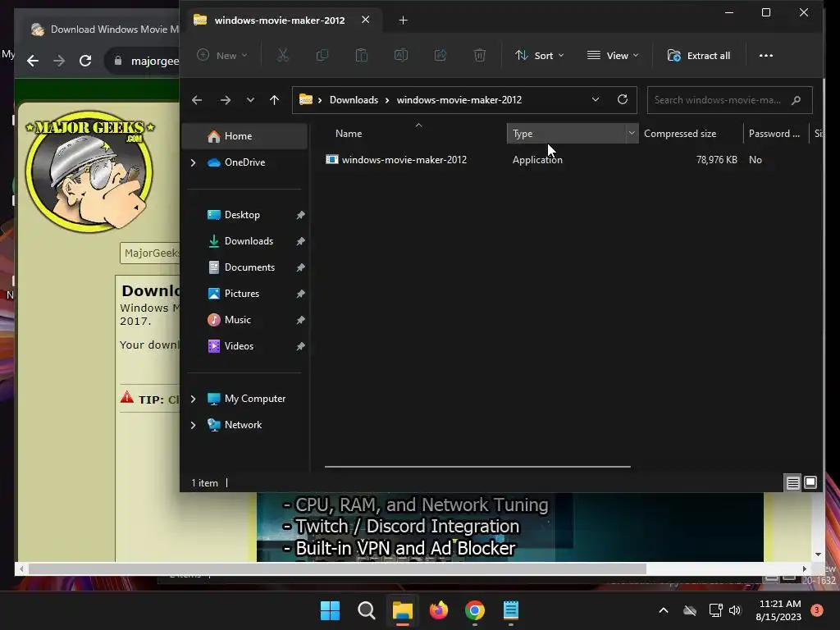This screenshot has width=840, height=630.
Task: Click the Delete trash can icon
Action: pos(479,55)
